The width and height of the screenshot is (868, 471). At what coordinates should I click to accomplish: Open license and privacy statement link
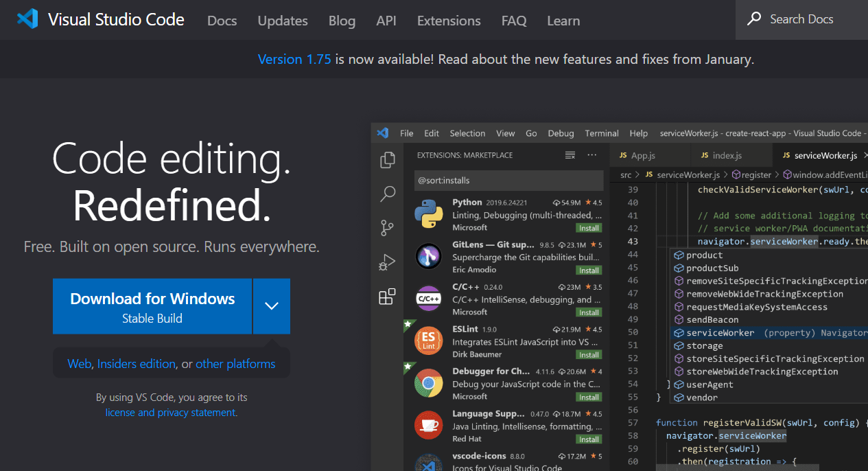click(172, 413)
